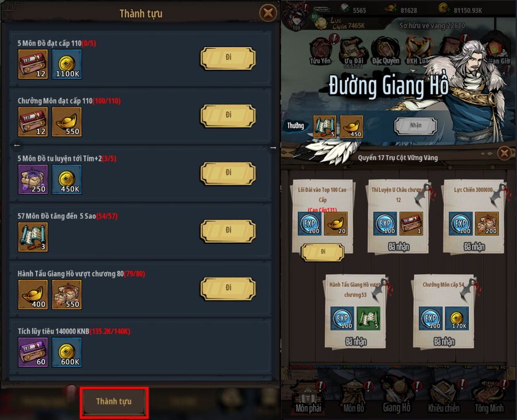Image resolution: width=517 pixels, height=420 pixels.
Task: Open the Giang Hồ navigation icon
Action: click(x=397, y=397)
